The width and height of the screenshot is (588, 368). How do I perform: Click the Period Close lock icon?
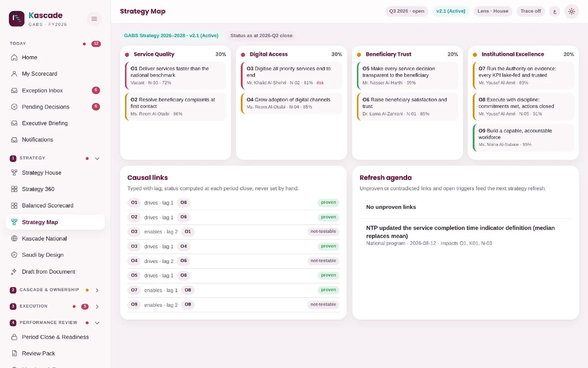click(14, 337)
